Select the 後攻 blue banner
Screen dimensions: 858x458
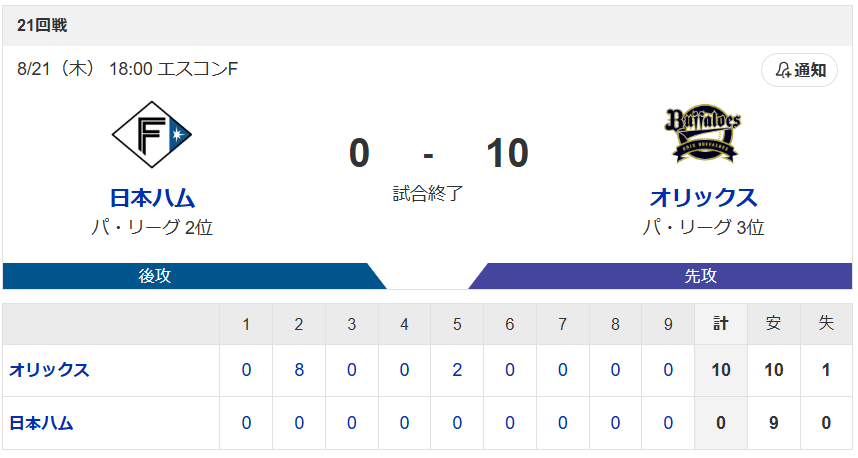click(194, 276)
